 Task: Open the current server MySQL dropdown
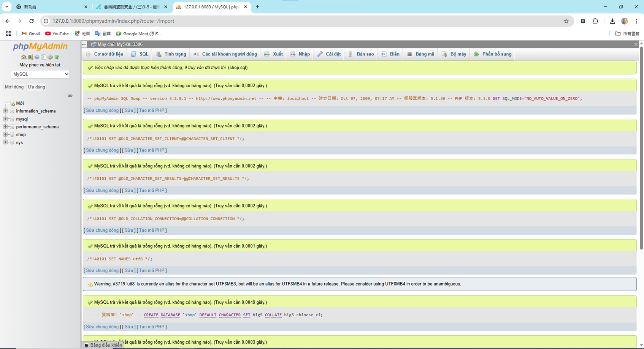click(40, 74)
